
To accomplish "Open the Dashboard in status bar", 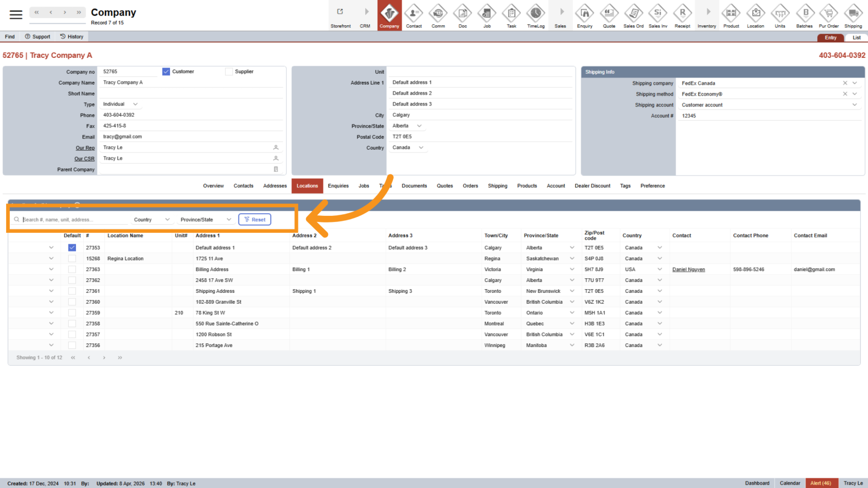I will pos(757,483).
